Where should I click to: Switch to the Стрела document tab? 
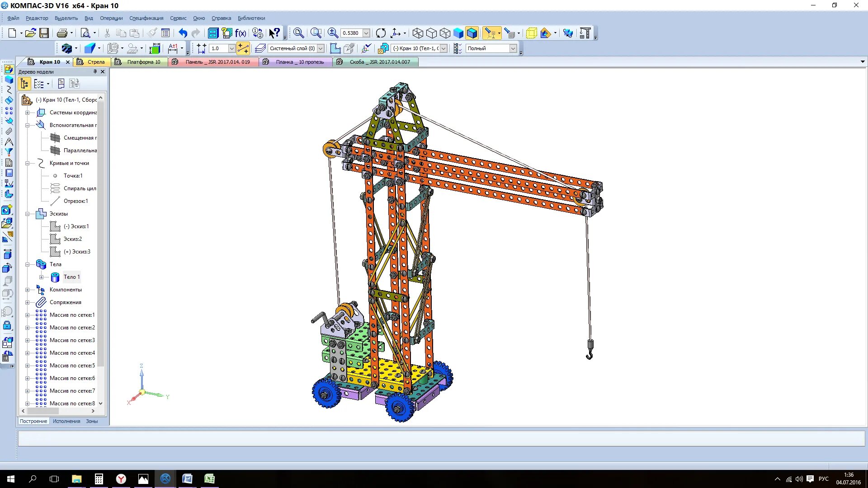(96, 62)
